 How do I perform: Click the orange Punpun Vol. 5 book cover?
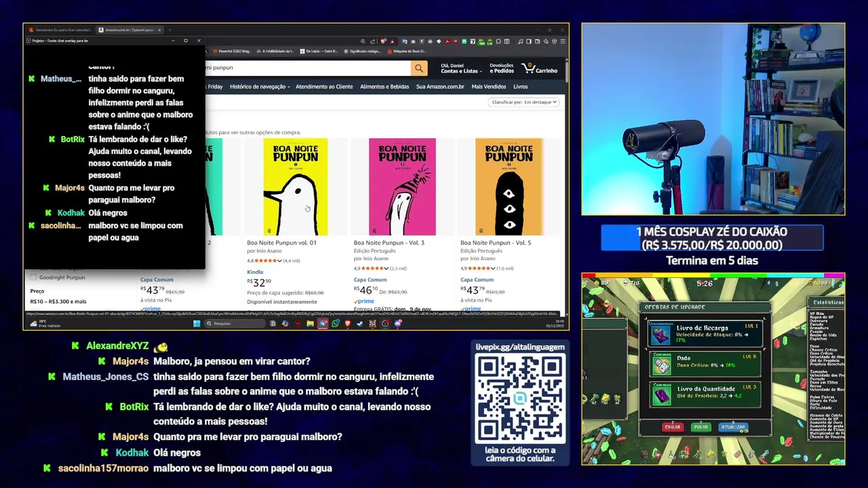(x=509, y=186)
